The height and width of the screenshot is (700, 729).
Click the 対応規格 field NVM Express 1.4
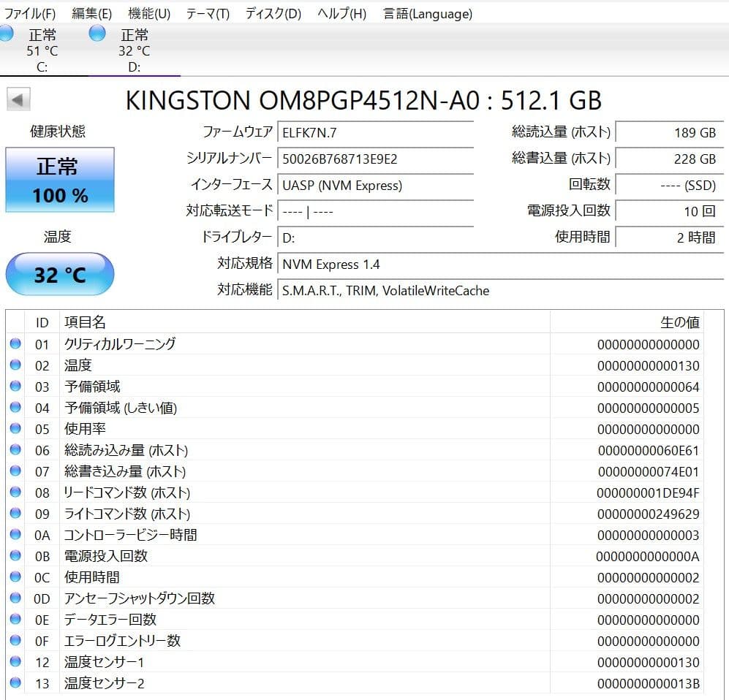tap(501, 265)
